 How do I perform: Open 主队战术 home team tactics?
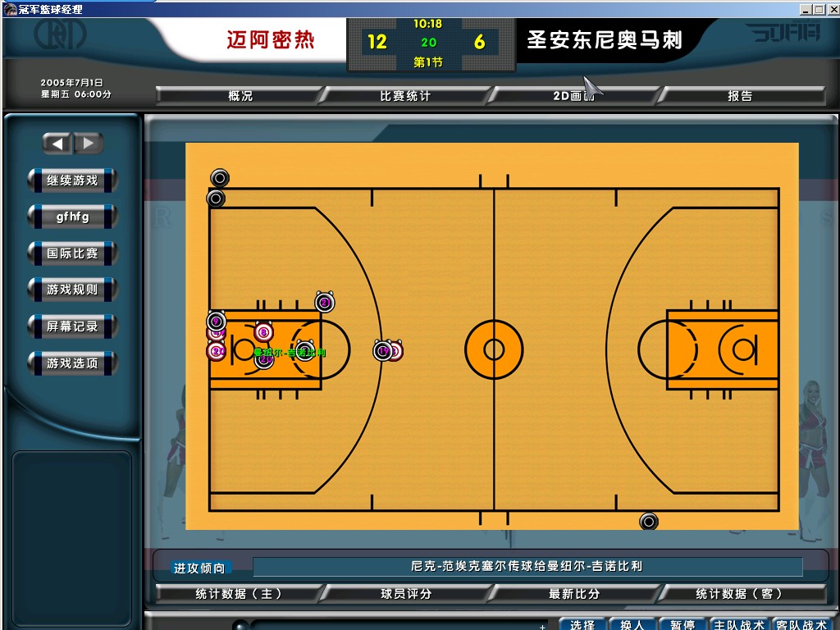click(739, 624)
